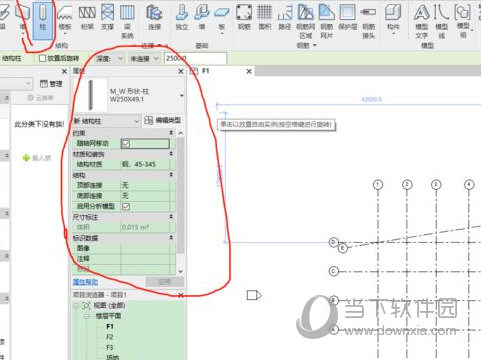Toggle Rotate after placement (放置后旋转) checkbox

click(x=42, y=58)
